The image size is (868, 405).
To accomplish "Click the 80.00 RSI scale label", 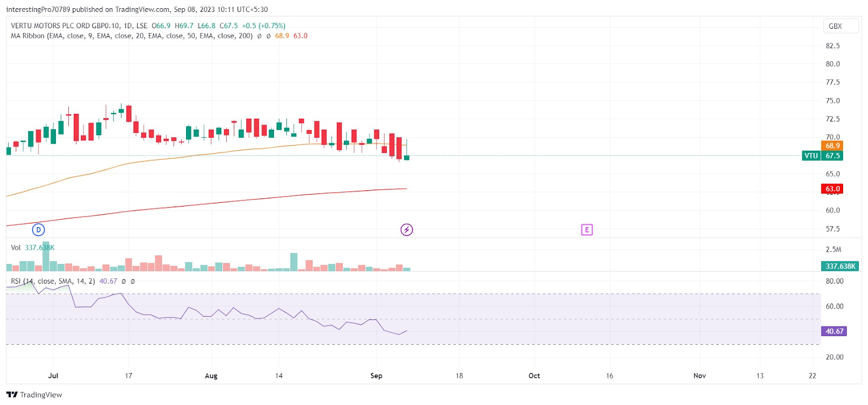I will point(835,281).
